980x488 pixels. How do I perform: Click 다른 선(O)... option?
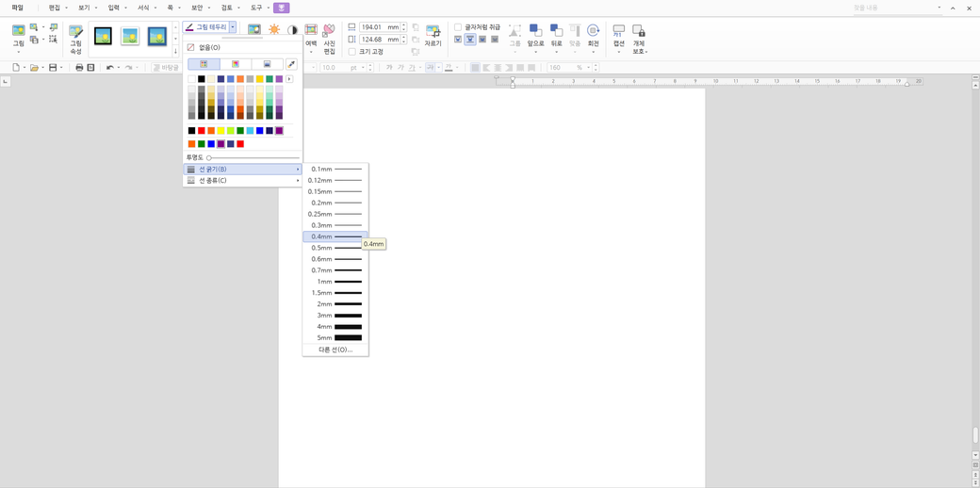pyautogui.click(x=335, y=350)
